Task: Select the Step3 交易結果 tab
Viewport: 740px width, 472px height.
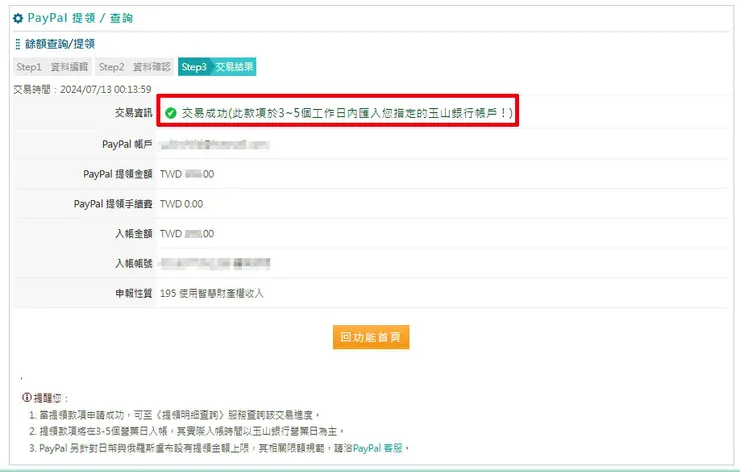Action: point(217,67)
